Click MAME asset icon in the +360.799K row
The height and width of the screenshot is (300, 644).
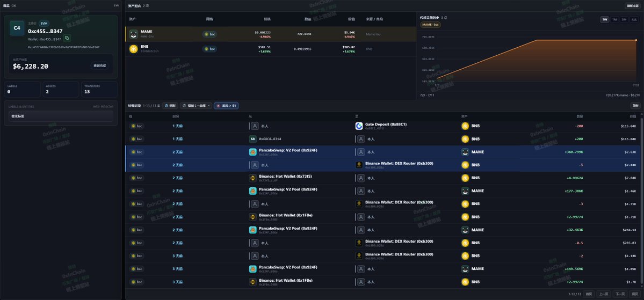(465, 152)
